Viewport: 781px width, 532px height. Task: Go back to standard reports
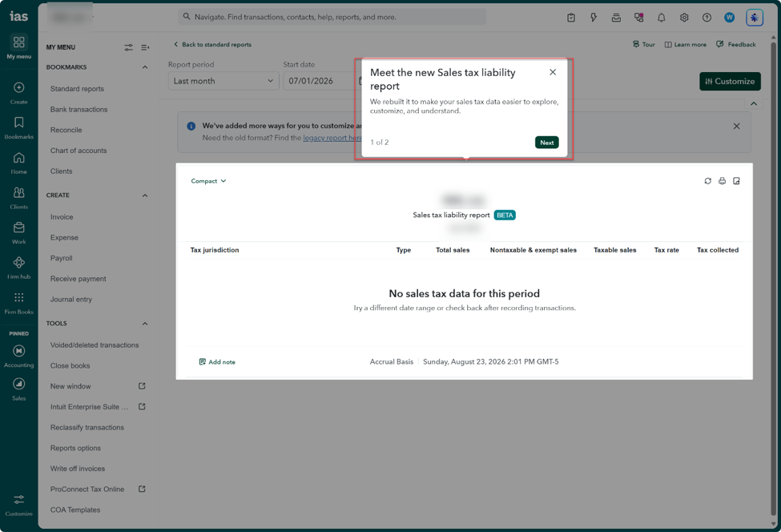(x=212, y=44)
